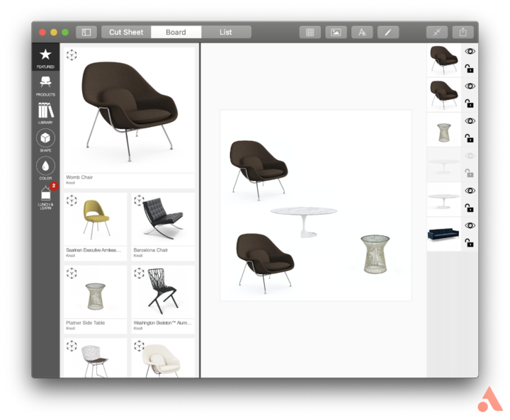Click 3D view icon on Saarinen Executive card
Viewport: 510px width, 420px height.
(x=72, y=200)
